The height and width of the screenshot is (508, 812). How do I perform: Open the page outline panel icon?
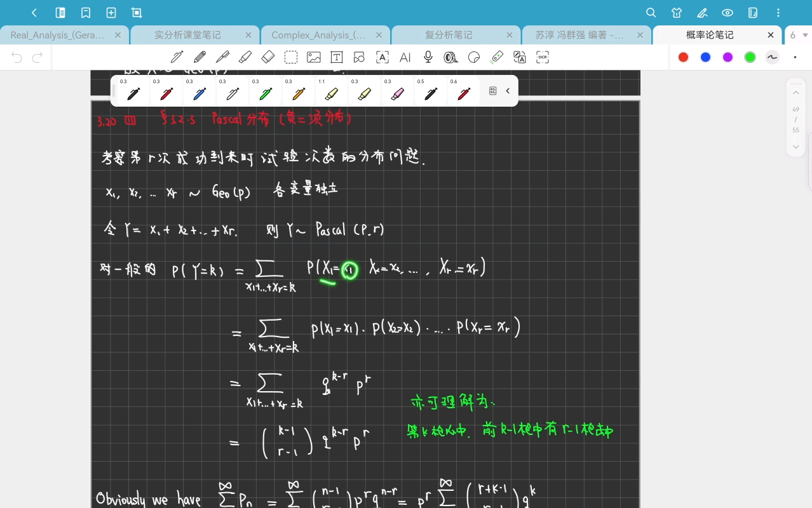coord(60,13)
